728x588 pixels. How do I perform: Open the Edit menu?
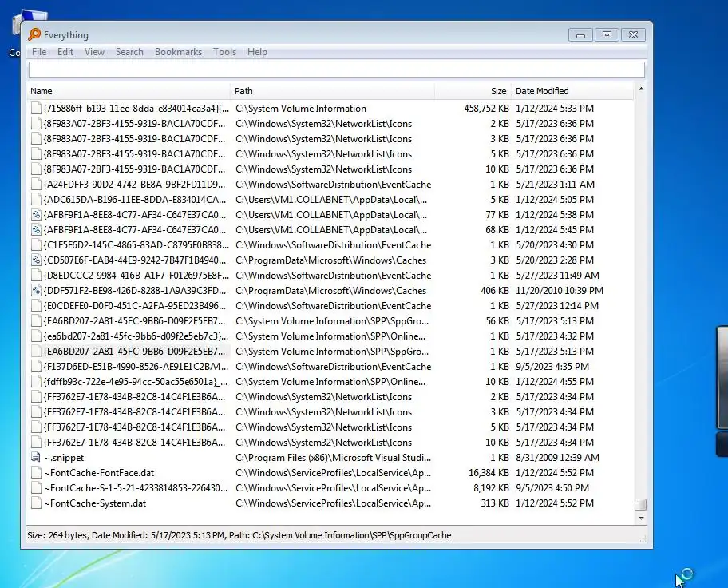[65, 52]
